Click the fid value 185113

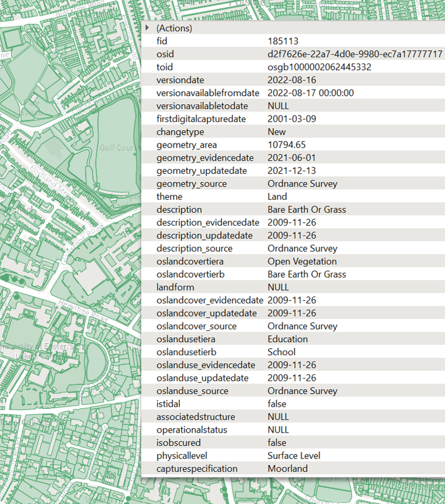[283, 41]
